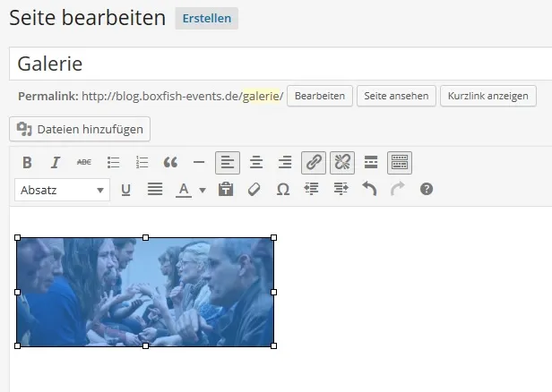The height and width of the screenshot is (392, 552).
Task: Click the insert/edit link icon
Action: pos(314,163)
